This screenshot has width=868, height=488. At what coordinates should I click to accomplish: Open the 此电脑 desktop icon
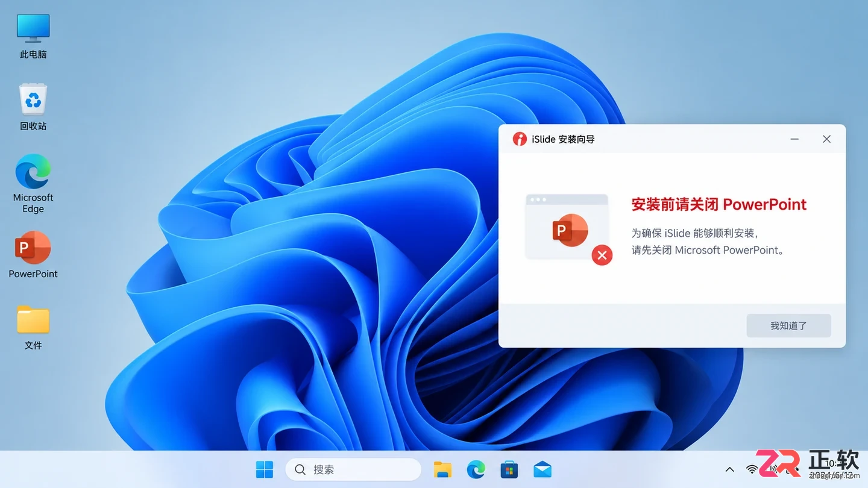(33, 36)
